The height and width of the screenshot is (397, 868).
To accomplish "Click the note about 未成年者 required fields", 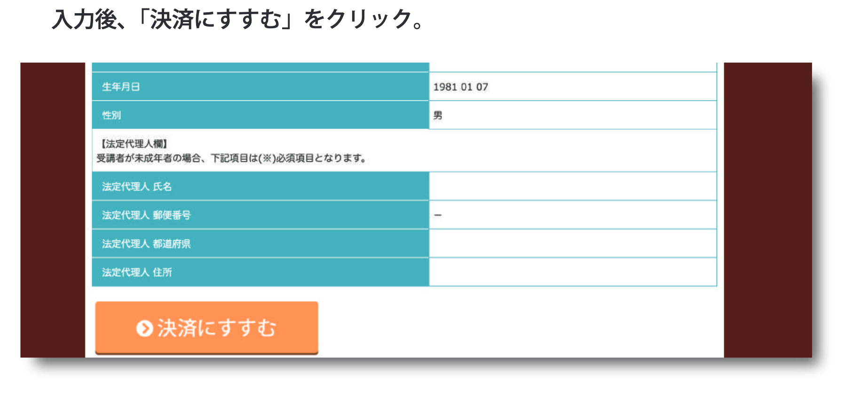I will point(232,158).
